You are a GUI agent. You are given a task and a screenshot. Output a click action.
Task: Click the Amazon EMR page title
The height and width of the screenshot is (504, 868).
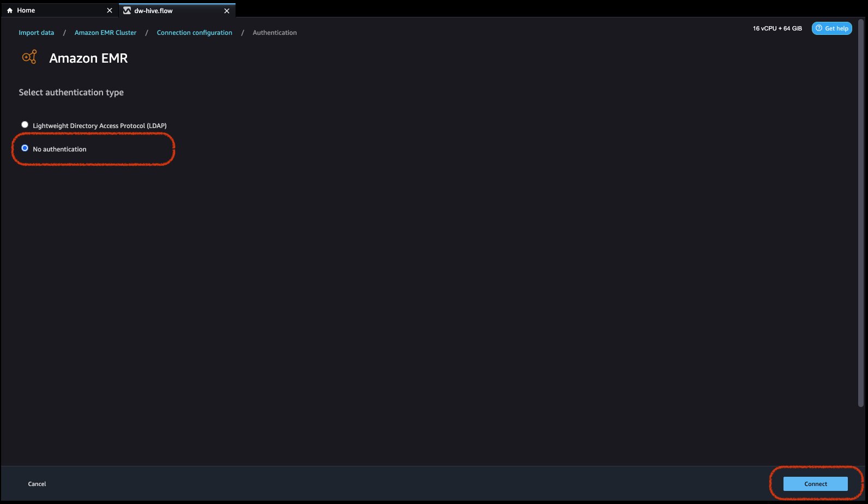[88, 58]
